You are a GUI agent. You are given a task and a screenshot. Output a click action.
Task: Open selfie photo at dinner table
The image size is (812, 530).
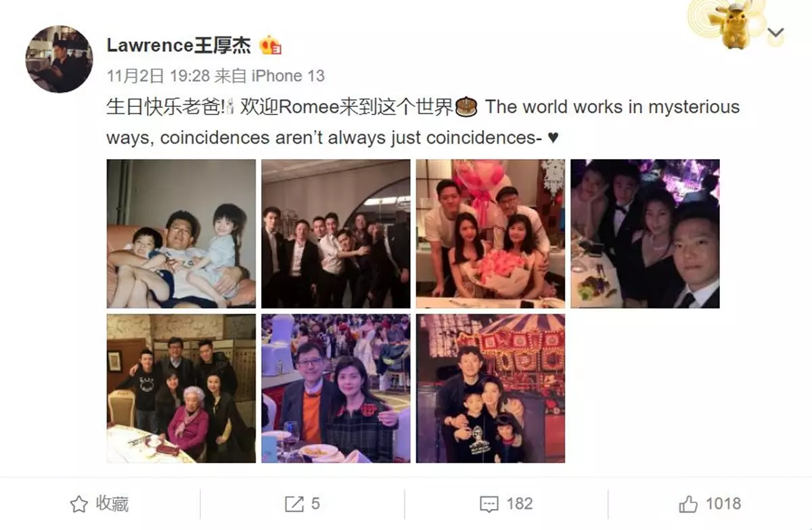[645, 234]
